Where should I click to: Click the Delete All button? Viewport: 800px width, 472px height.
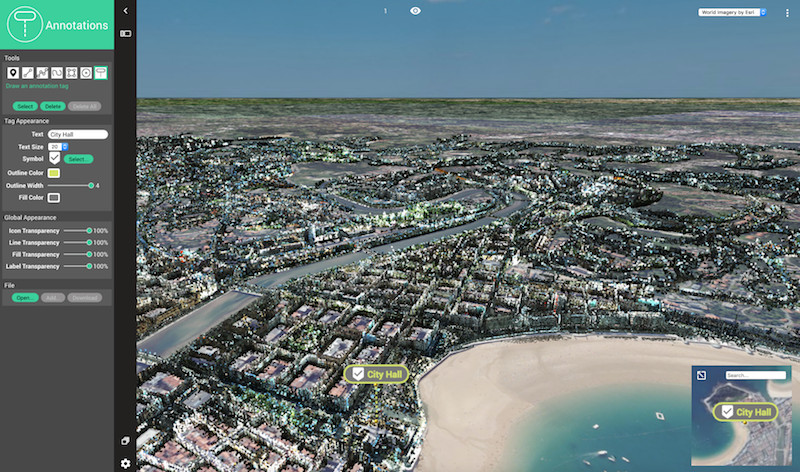[x=84, y=107]
